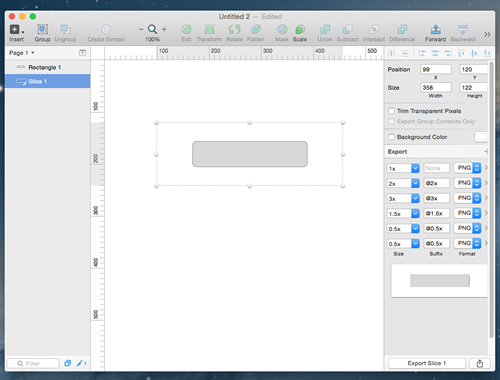Click the @1.5x suffix field

(x=437, y=213)
